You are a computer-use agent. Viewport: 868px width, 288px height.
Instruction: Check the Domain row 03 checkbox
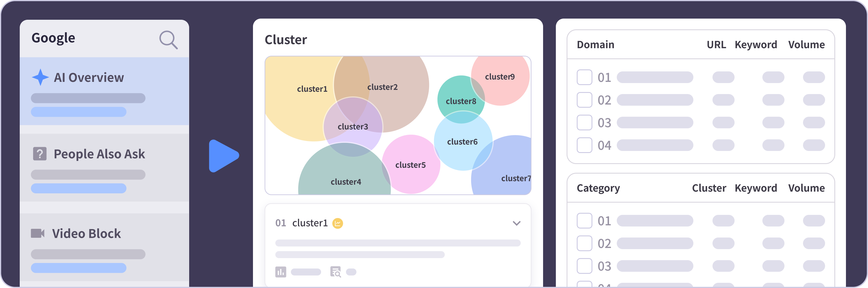584,123
